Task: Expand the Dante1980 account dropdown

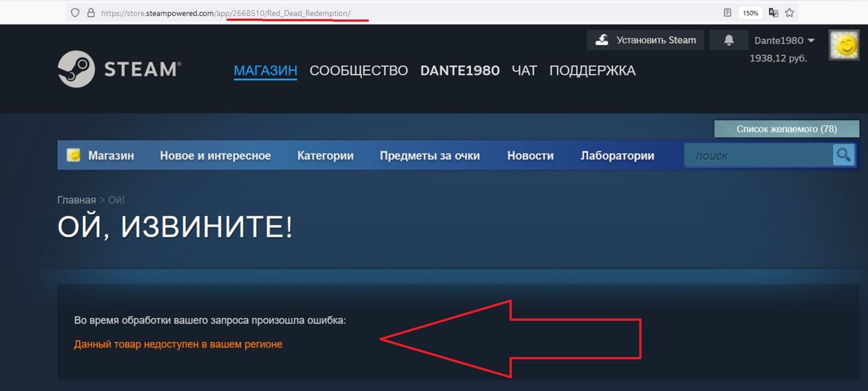Action: (784, 41)
